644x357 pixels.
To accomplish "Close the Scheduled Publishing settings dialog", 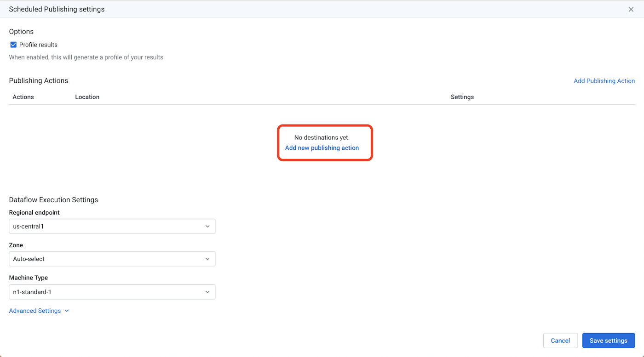I will (x=631, y=10).
